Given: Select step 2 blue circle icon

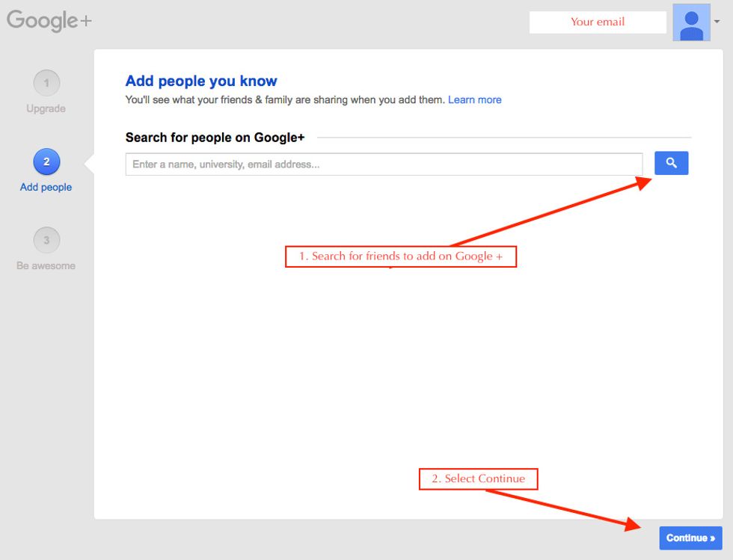Looking at the screenshot, I should (46, 161).
